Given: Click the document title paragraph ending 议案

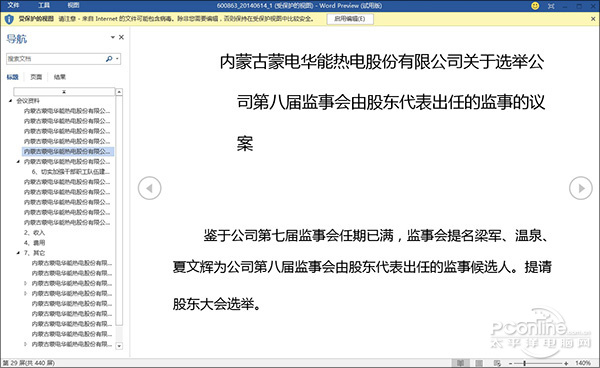Looking at the screenshot, I should coord(382,103).
